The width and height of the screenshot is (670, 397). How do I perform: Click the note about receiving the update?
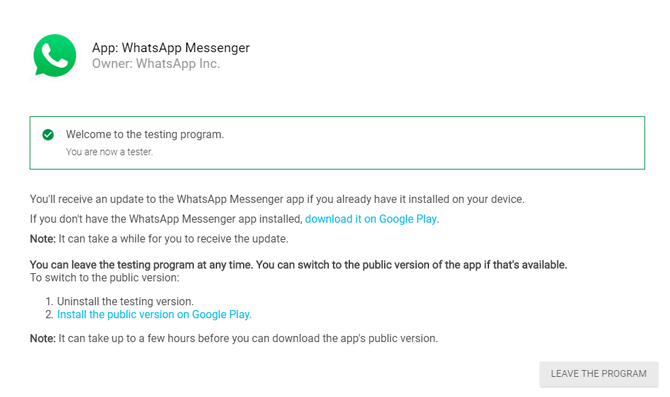(x=159, y=238)
